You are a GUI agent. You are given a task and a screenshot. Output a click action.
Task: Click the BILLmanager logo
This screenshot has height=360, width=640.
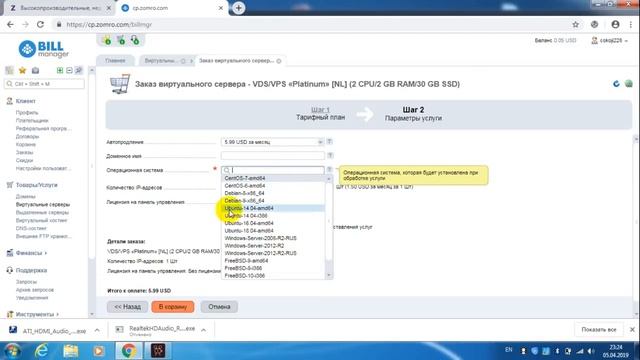pos(44,49)
